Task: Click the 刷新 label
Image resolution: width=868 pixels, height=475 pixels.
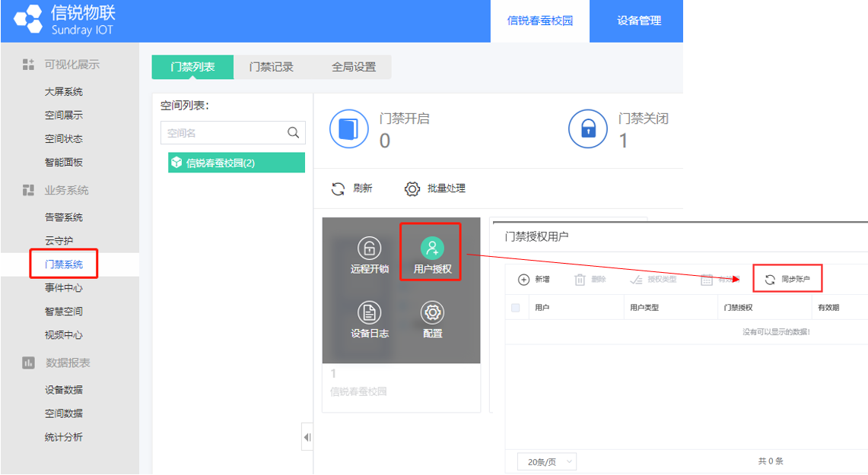Action: (x=363, y=188)
